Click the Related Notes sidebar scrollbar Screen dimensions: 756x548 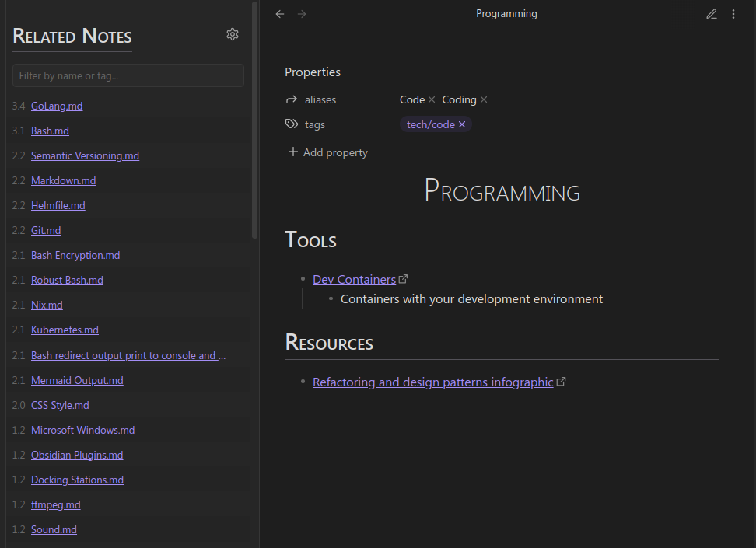click(x=254, y=120)
